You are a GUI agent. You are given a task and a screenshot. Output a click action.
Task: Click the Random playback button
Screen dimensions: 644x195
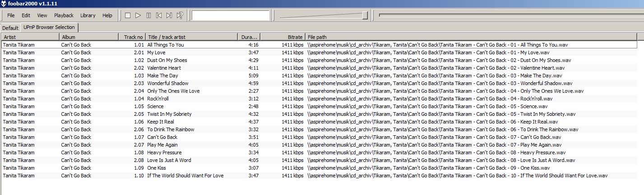pyautogui.click(x=180, y=15)
